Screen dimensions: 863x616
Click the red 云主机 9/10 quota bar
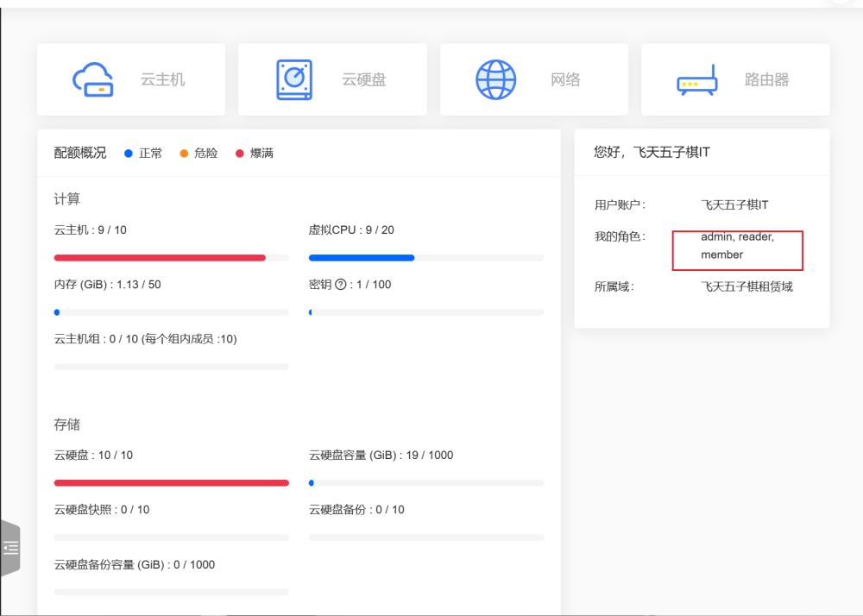click(x=160, y=258)
